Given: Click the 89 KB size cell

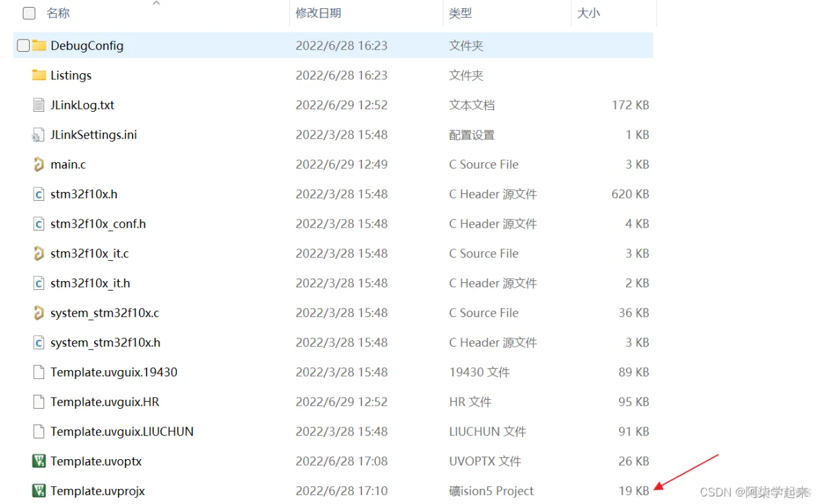Looking at the screenshot, I should 634,372.
